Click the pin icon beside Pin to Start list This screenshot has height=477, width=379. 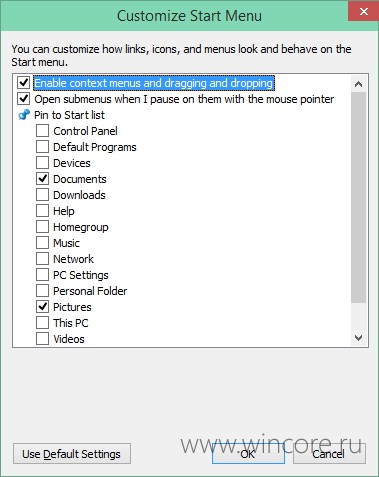24,115
